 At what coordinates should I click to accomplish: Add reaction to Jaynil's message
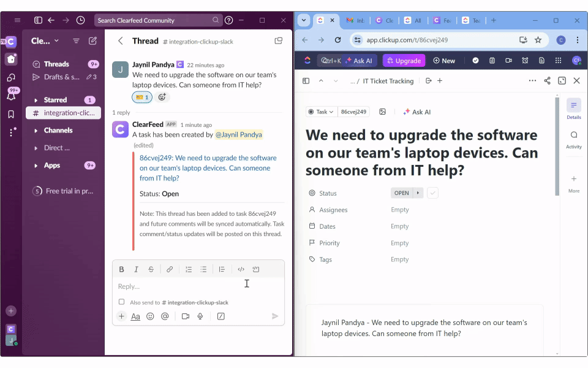tap(162, 97)
